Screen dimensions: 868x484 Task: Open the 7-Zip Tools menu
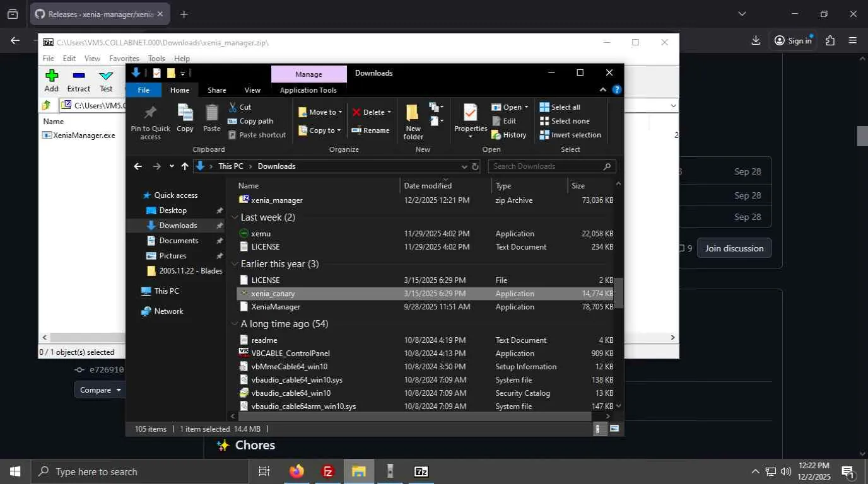[x=156, y=59]
